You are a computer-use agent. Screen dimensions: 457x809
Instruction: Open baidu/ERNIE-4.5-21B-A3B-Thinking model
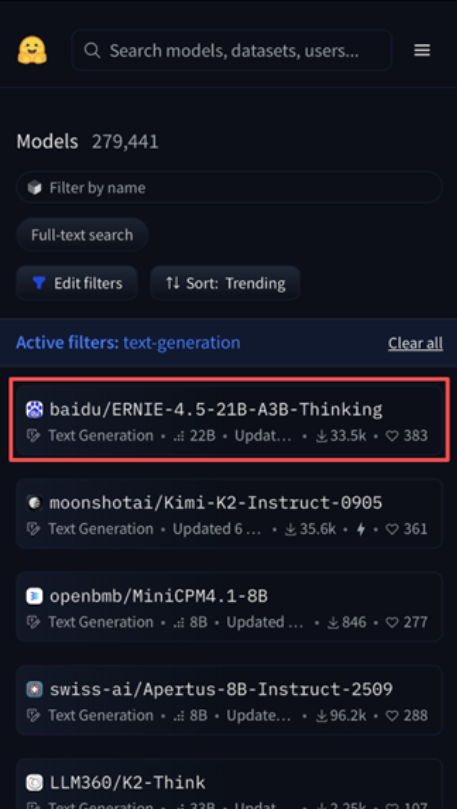click(x=230, y=419)
